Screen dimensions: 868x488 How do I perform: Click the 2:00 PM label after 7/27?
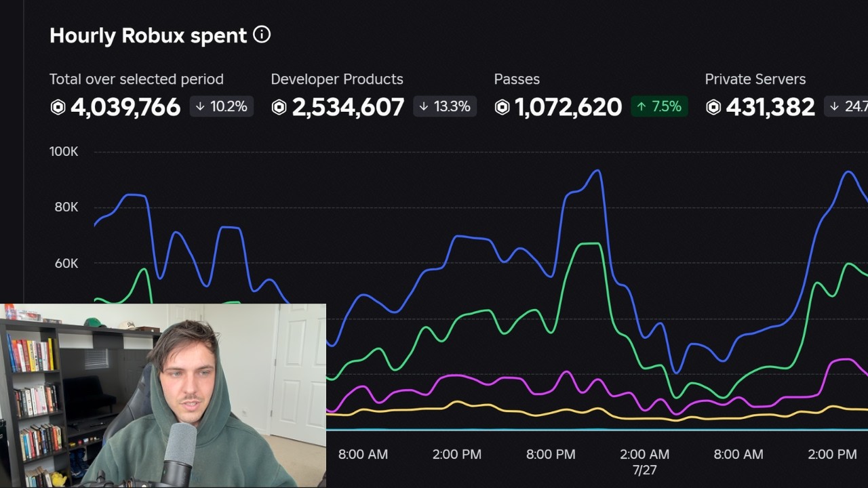(x=832, y=454)
